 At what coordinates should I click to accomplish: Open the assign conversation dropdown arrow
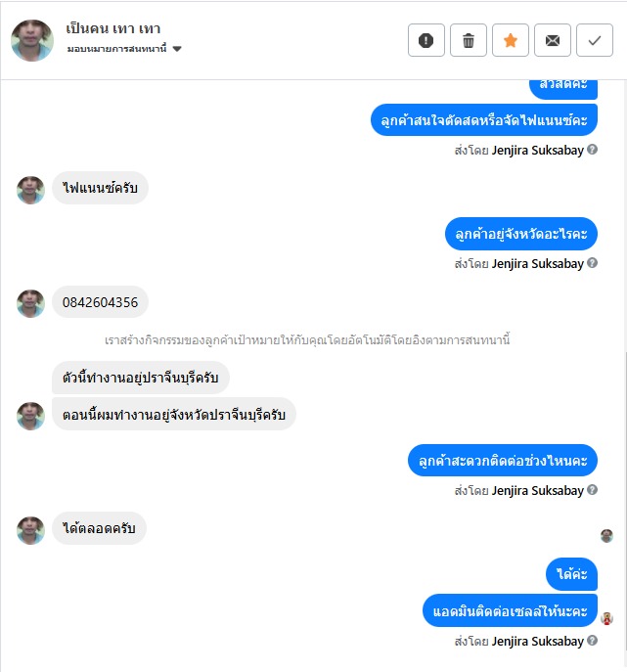177,49
